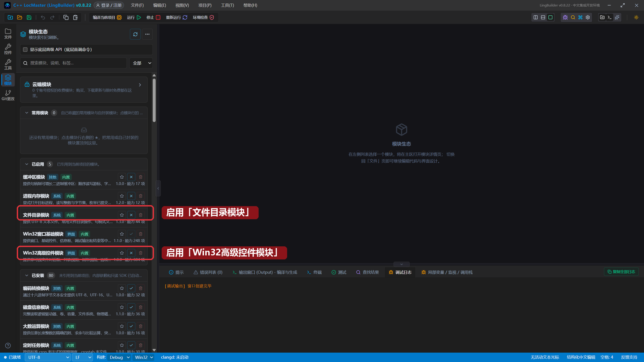Viewport: 644px width, 362px height.
Task: Open the Win32 platform dropdown
Action: tap(144, 357)
